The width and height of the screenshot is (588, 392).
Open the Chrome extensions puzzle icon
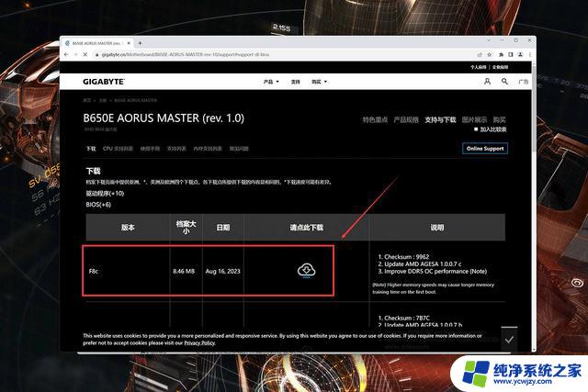501,55
